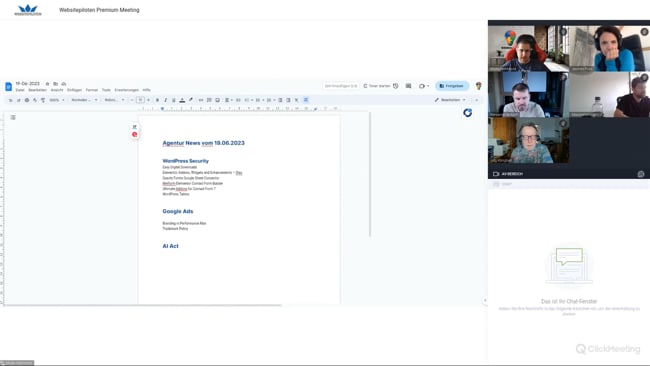
Task: Open the Bearbeiten editing mode dropdown
Action: pos(450,100)
